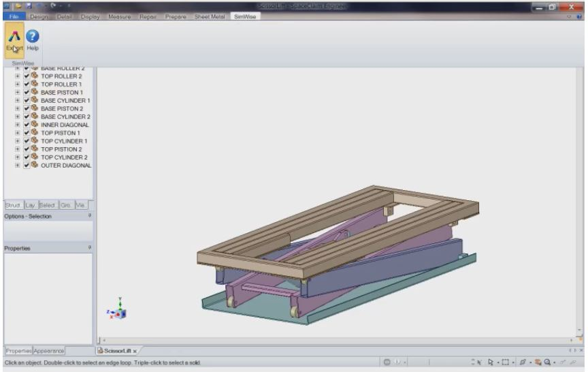The height and width of the screenshot is (372, 588).
Task: Select the ScissorLift document tab
Action: pyautogui.click(x=116, y=351)
